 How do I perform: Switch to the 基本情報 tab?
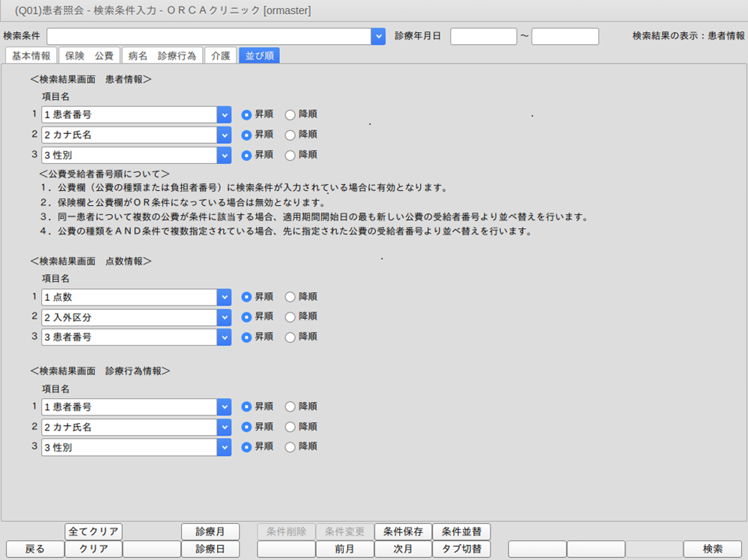coord(31,55)
